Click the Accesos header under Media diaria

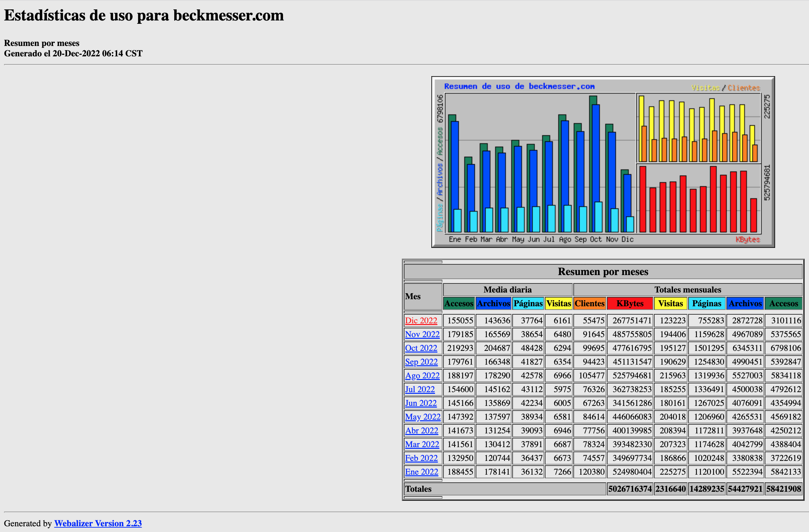(x=459, y=303)
